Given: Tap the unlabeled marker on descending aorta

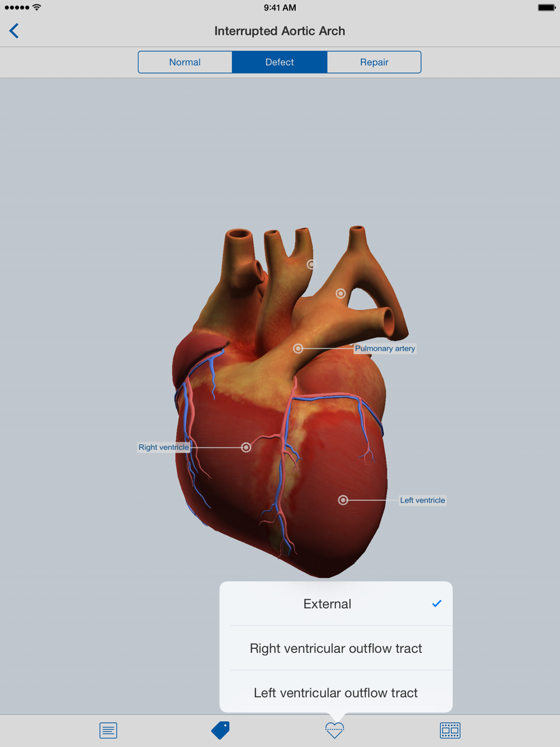Looking at the screenshot, I should point(340,294).
